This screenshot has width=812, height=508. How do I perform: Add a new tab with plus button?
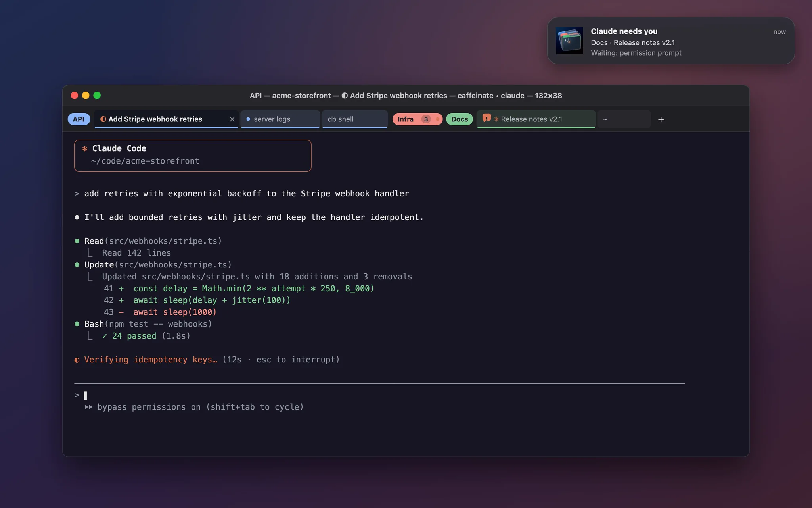(661, 119)
